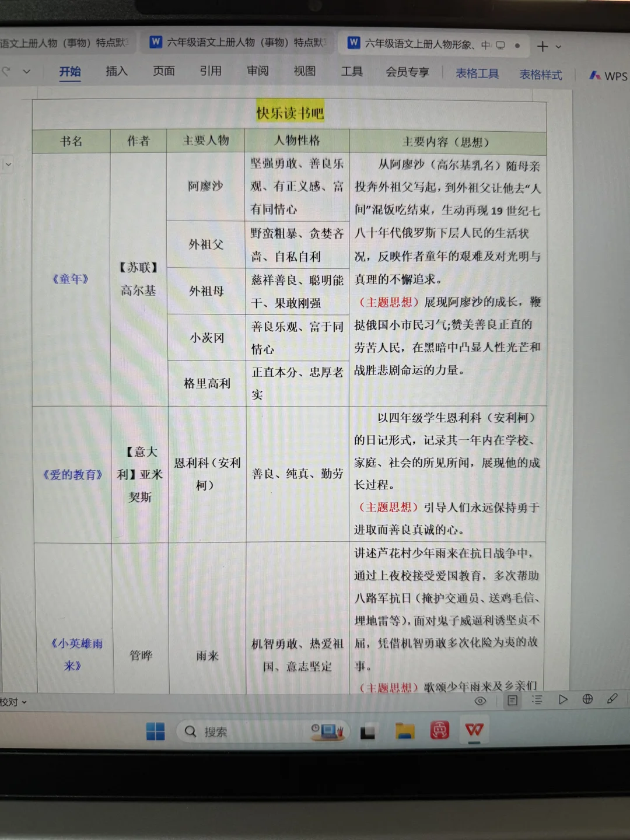Expand the left margin collapse chevron
Image resolution: width=630 pixels, height=840 pixels.
(x=8, y=164)
